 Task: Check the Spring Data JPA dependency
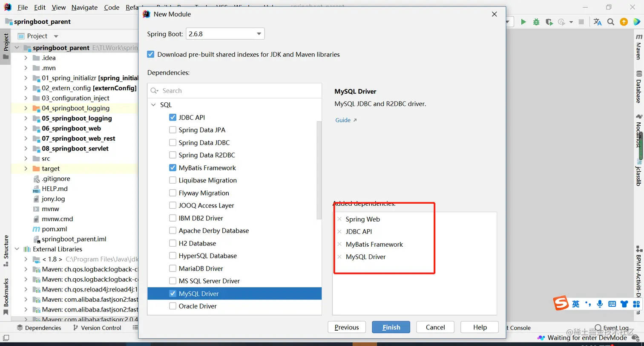coord(172,130)
